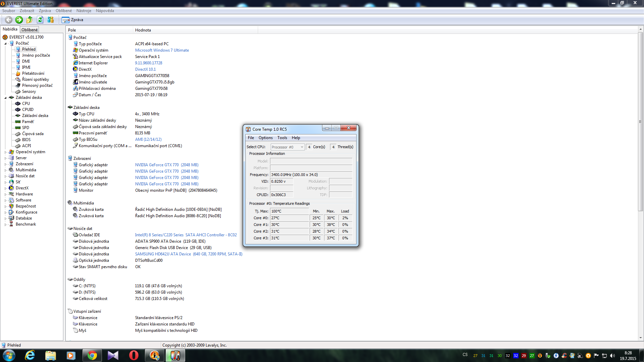Launch Internet Explorer from taskbar

[x=30, y=355]
